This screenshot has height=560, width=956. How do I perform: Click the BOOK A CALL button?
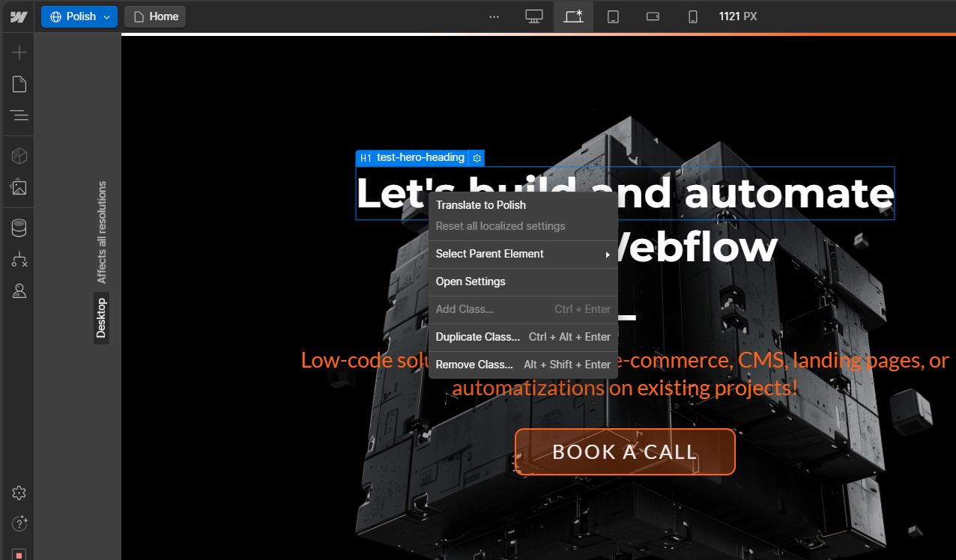[x=625, y=452]
